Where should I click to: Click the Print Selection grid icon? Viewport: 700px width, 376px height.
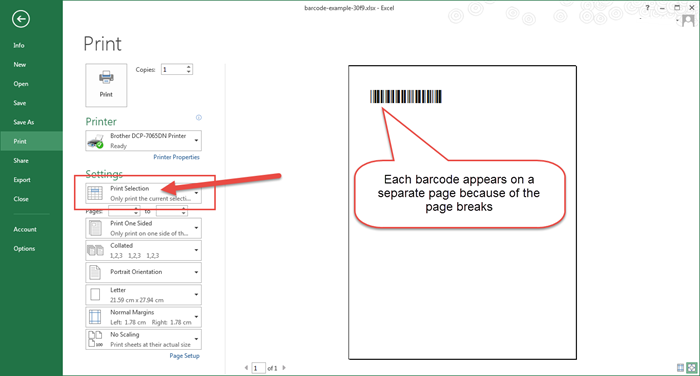(x=95, y=193)
